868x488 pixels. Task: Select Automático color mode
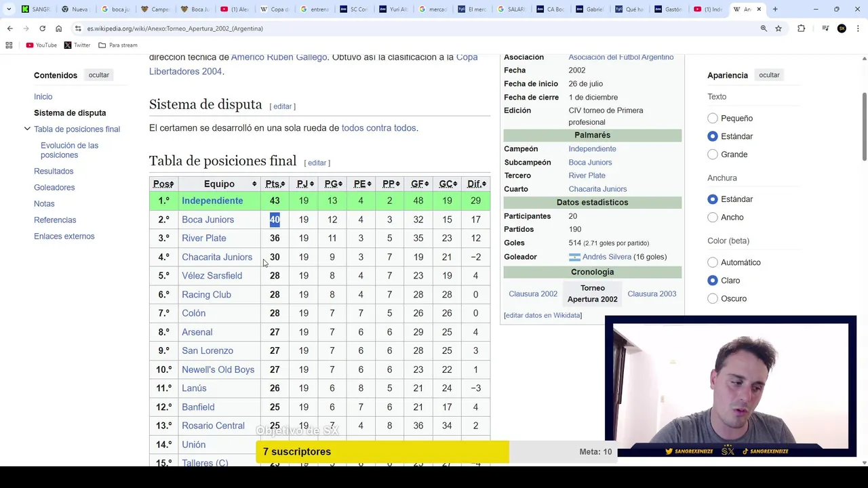713,262
